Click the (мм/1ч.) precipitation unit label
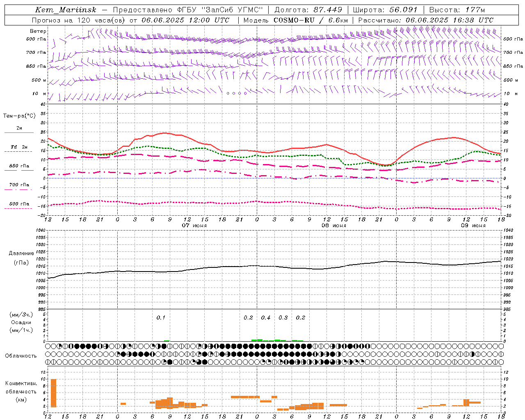This screenshot has height=420, width=525. tap(21, 330)
